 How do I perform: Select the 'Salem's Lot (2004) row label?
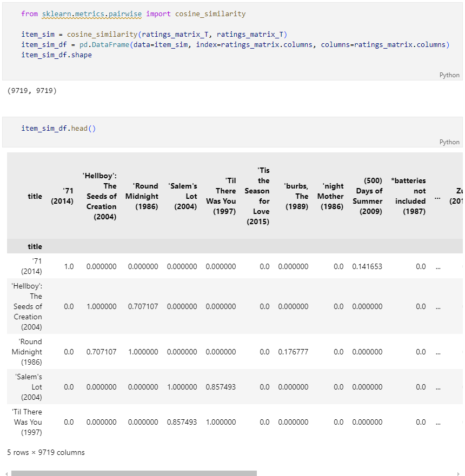pos(28,387)
